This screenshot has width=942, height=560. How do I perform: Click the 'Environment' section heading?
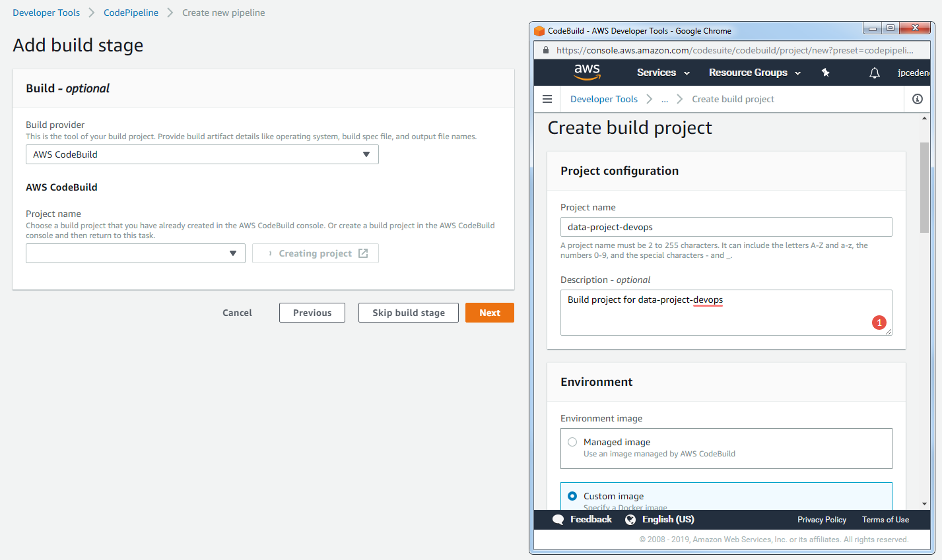pyautogui.click(x=596, y=382)
